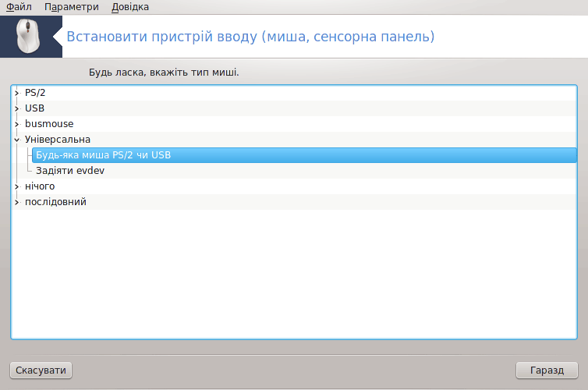Image resolution: width=588 pixels, height=390 pixels.
Task: Click the mouse device icon in header
Action: pyautogui.click(x=28, y=37)
